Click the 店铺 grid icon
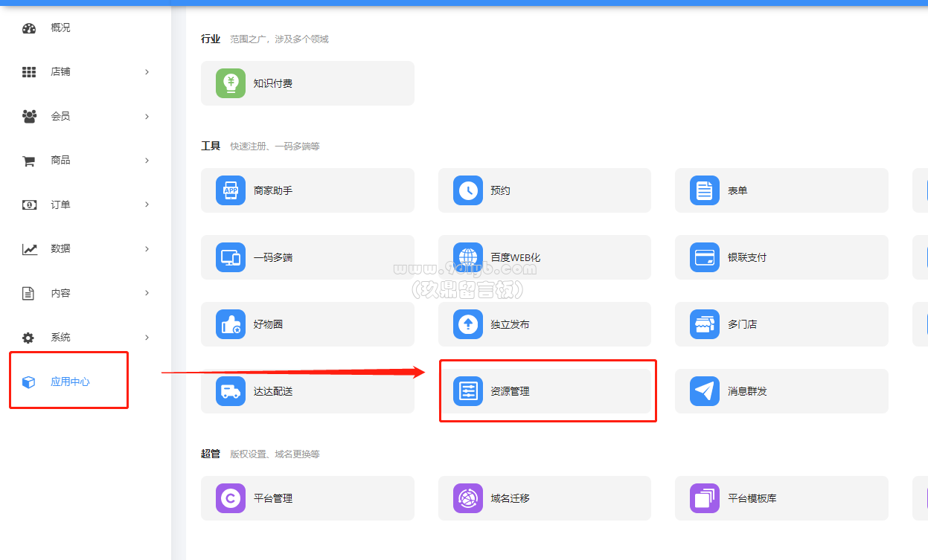928x560 pixels. tap(29, 72)
